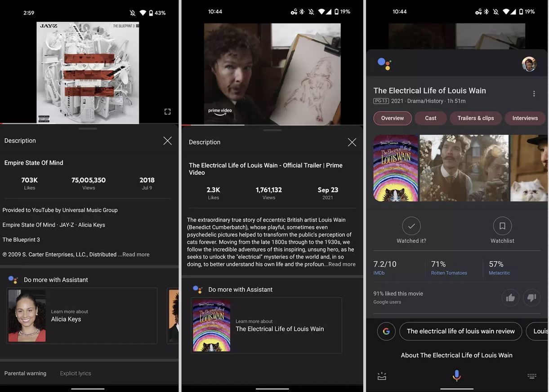
Task: Tap Wi-Fi icon in right status bar
Action: (x=506, y=12)
